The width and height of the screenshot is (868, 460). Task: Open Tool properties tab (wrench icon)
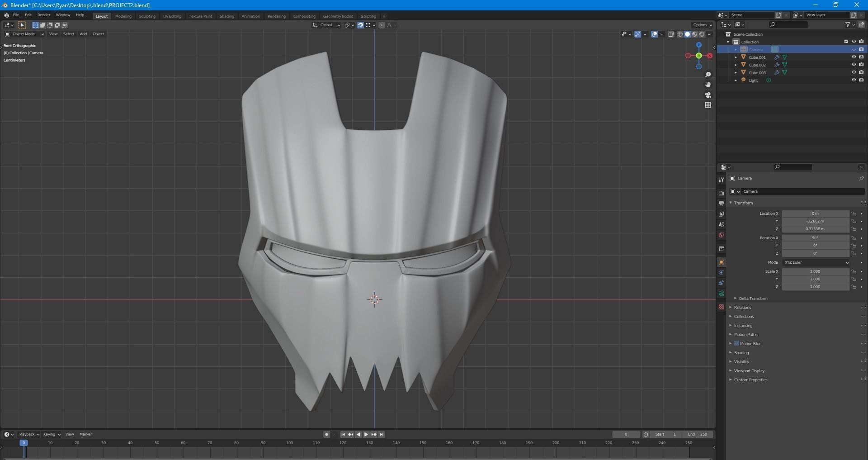point(721,180)
